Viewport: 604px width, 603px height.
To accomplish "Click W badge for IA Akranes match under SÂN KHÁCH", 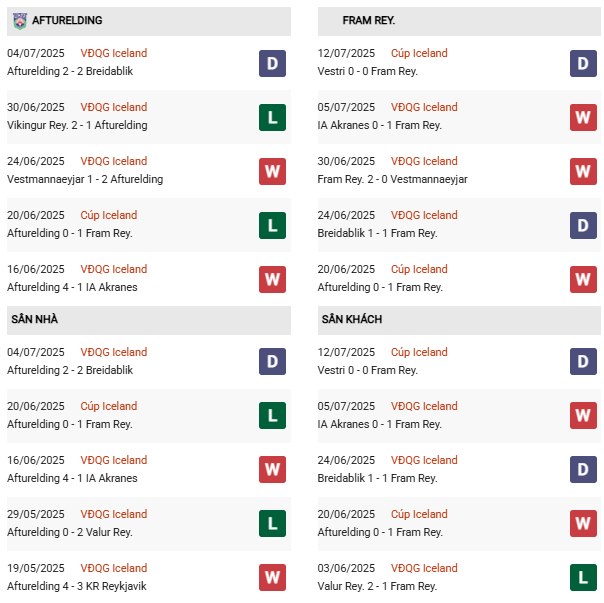I will tap(584, 416).
